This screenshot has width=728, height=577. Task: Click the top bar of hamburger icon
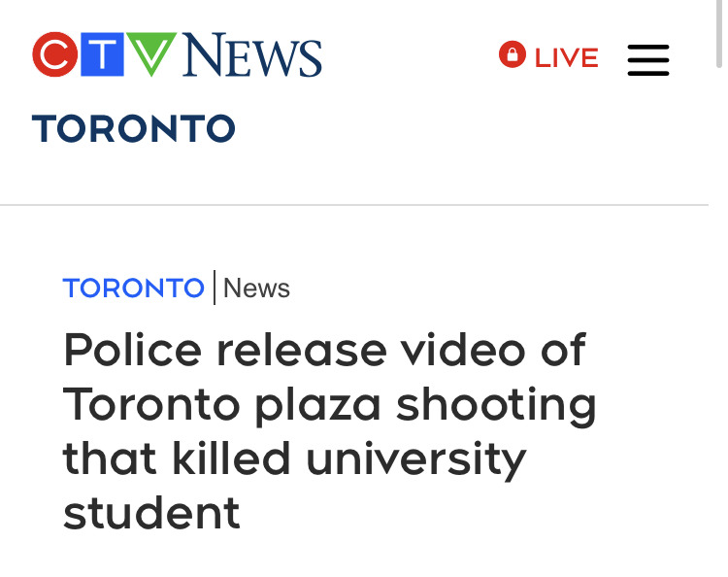click(648, 47)
